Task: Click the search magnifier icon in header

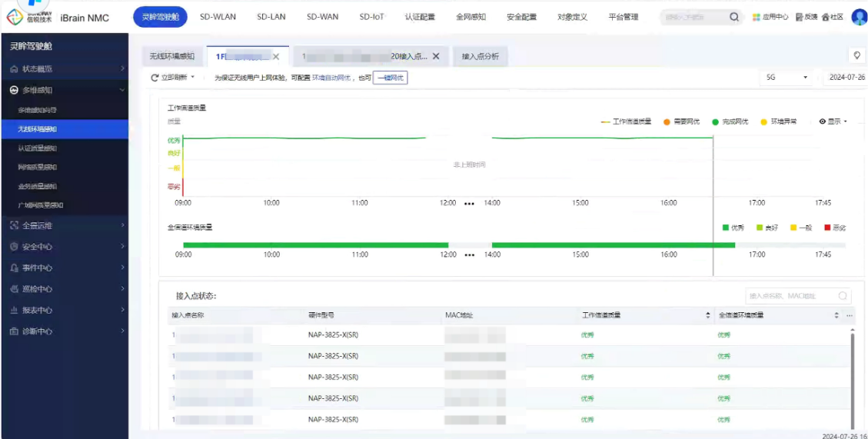Action: pos(734,17)
